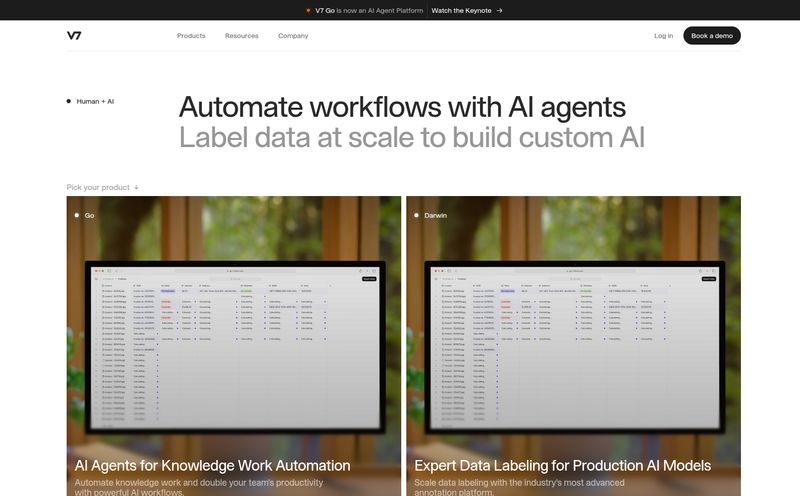The width and height of the screenshot is (800, 496).
Task: Open the Products menu
Action: (191, 36)
